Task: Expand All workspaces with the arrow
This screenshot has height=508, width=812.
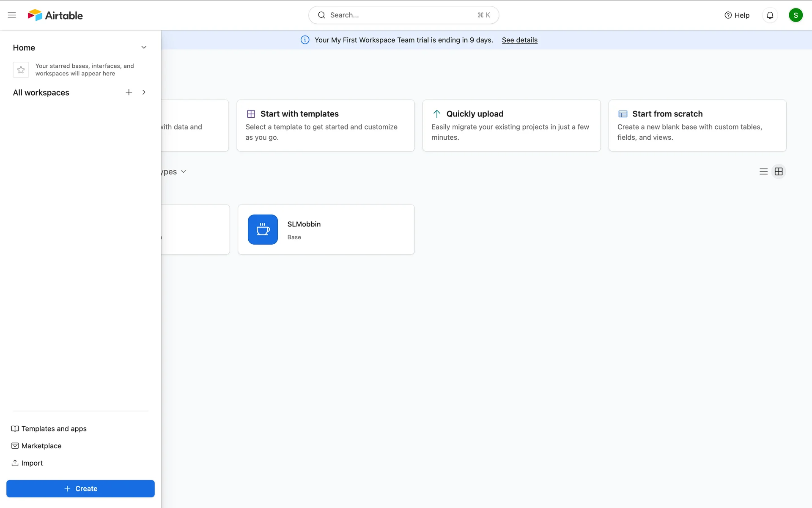Action: (144, 92)
